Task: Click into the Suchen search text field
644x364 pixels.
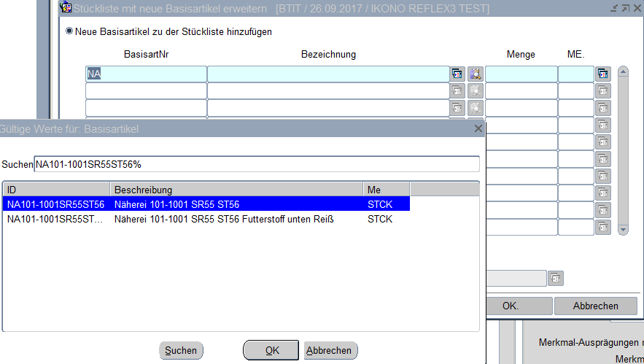Action: click(x=257, y=164)
